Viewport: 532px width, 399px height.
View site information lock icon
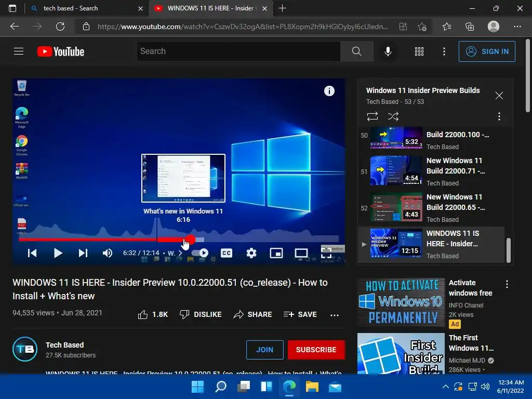click(86, 26)
